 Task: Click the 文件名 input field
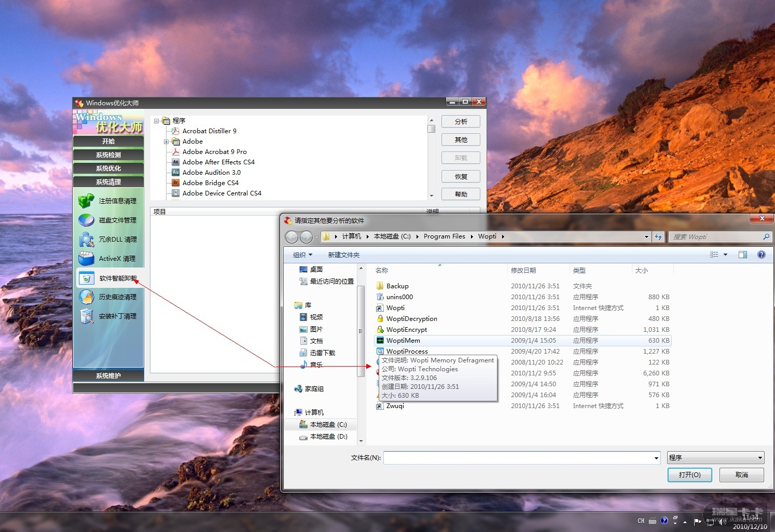(519, 458)
